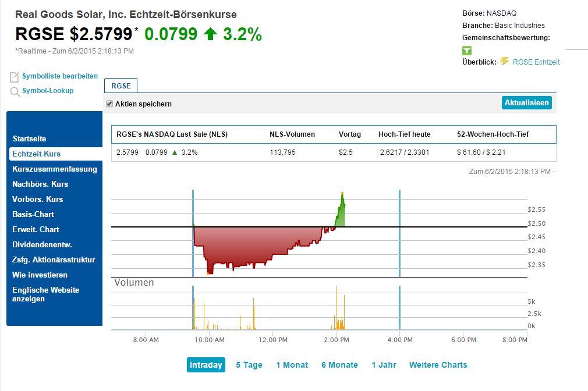The width and height of the screenshot is (588, 391).
Task: Click the Symbolliste bearbeiten edit icon
Action: tap(14, 77)
